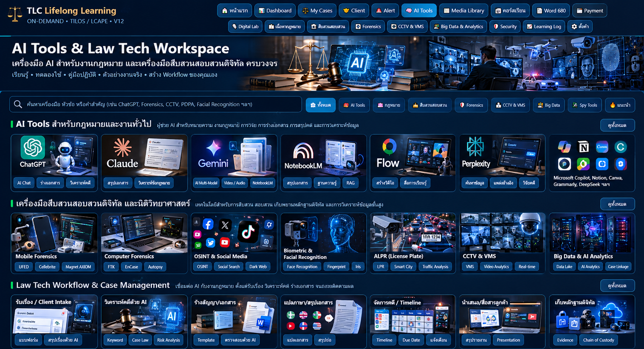This screenshot has height=349, width=644.
Task: Open the Alert menu item
Action: click(385, 11)
